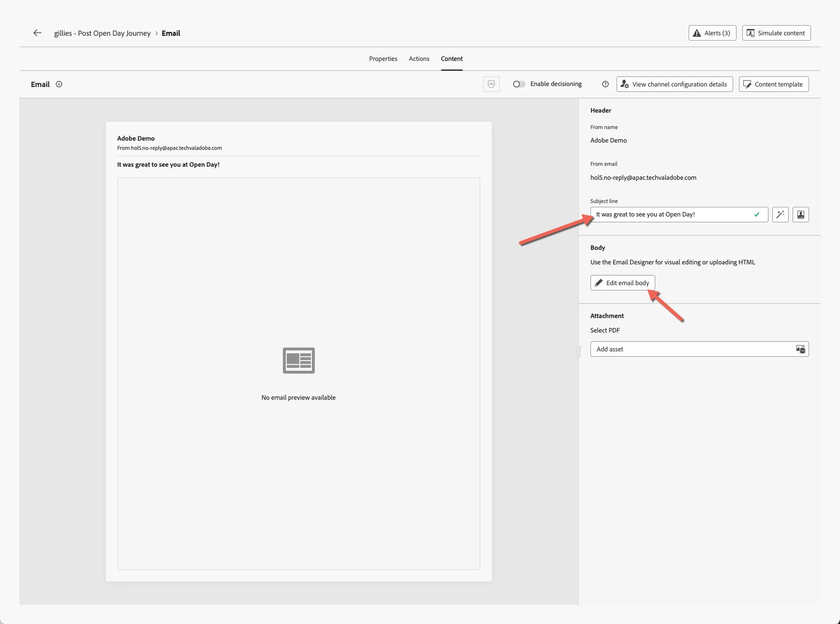Click the panel resize handle beside preview
Viewport: 840px width, 624px height.
(x=578, y=351)
